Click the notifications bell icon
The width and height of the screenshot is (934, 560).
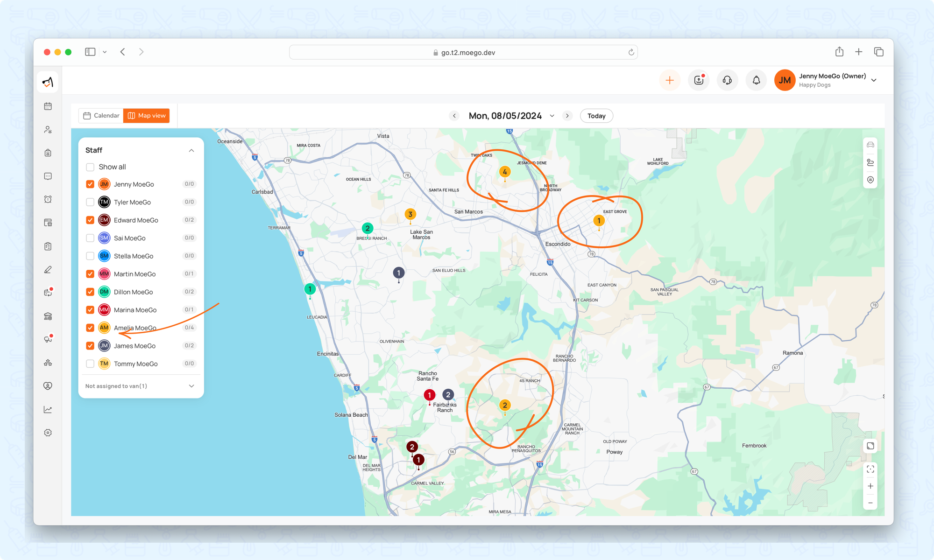pyautogui.click(x=756, y=80)
